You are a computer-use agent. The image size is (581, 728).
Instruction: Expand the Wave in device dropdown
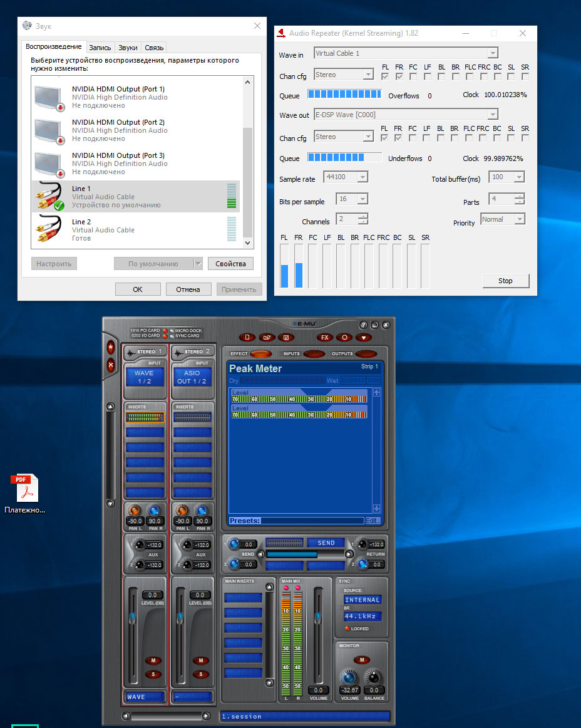[493, 53]
